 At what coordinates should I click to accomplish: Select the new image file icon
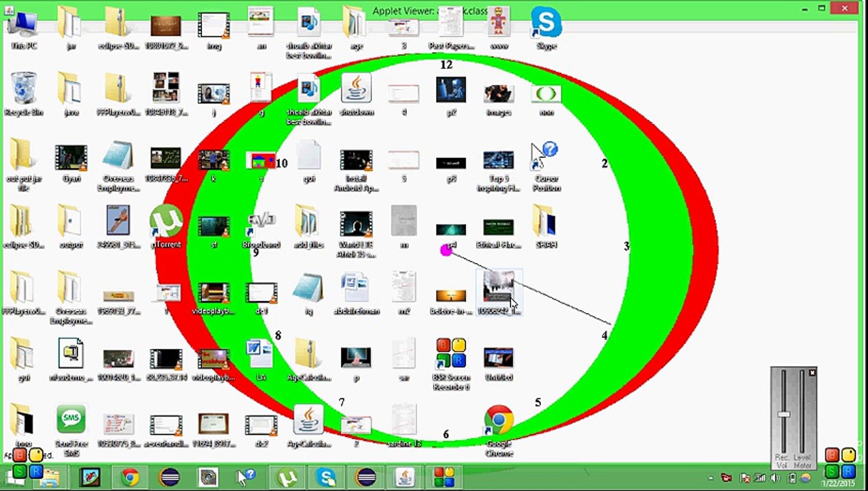point(546,100)
